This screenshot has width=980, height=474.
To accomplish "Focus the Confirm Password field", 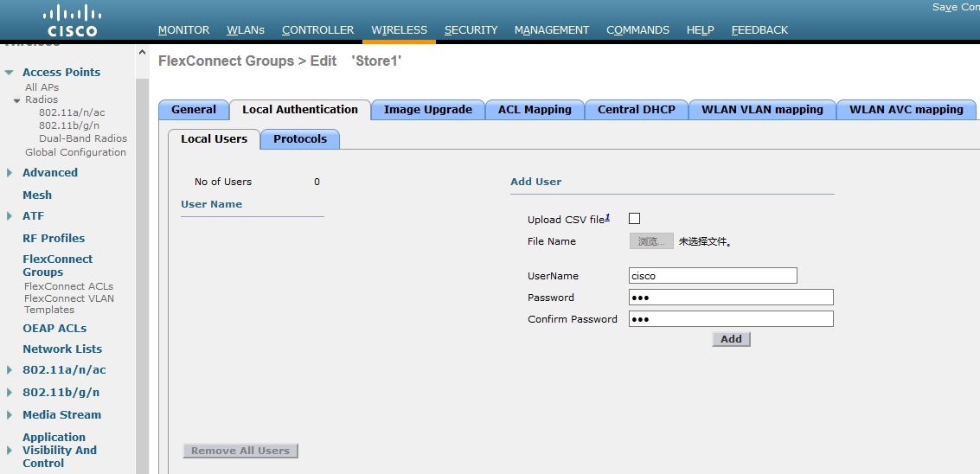I will (731, 319).
